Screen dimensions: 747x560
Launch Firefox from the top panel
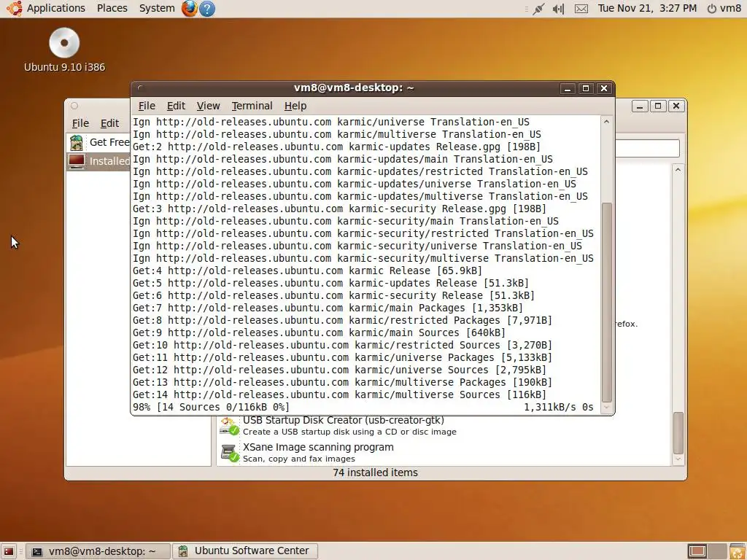click(189, 8)
